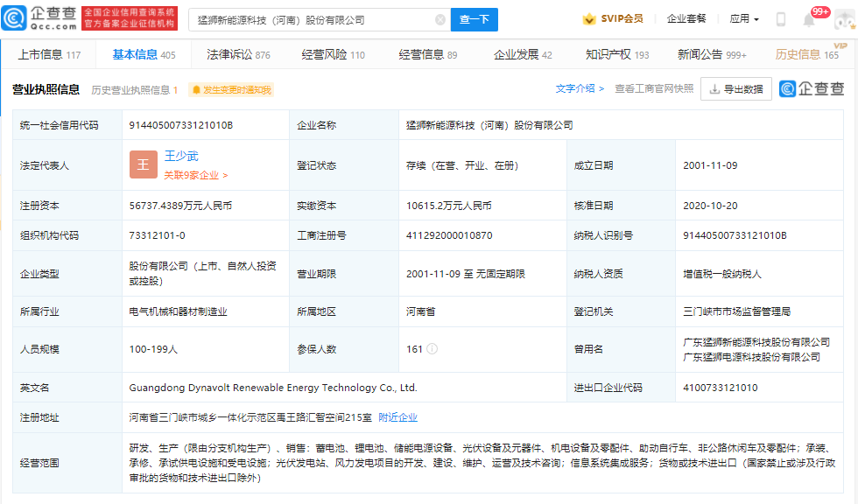Switch to 上市信息 tab
Screen dimensions: 858x504
tap(49, 54)
